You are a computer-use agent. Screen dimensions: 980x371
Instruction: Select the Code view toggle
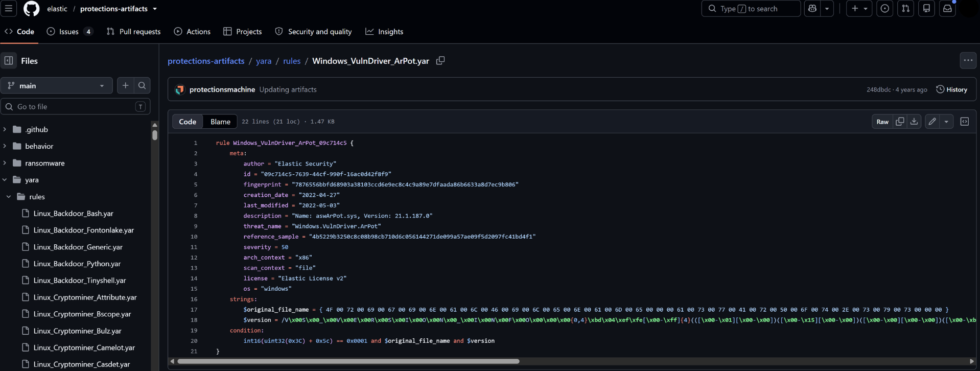point(188,122)
